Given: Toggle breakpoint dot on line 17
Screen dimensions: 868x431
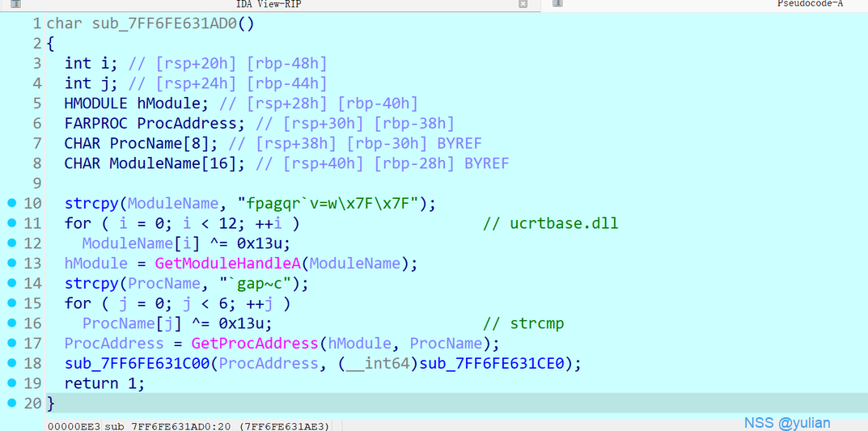Looking at the screenshot, I should click(12, 343).
